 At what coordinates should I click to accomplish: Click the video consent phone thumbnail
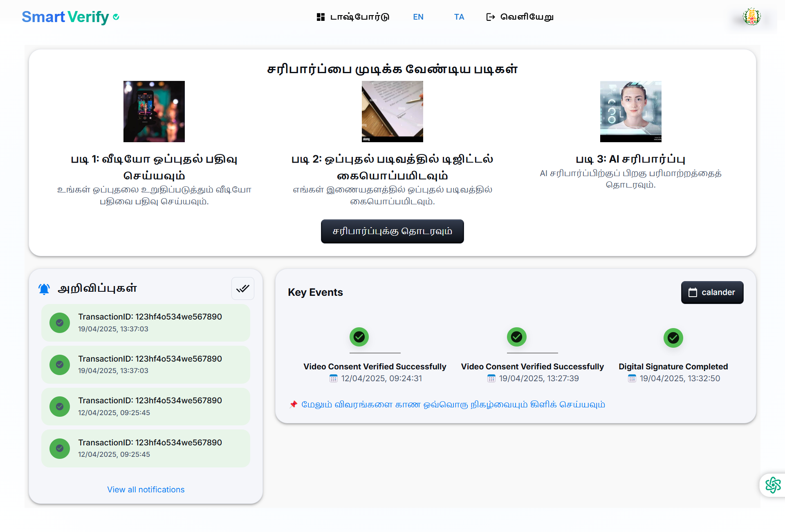(x=154, y=111)
